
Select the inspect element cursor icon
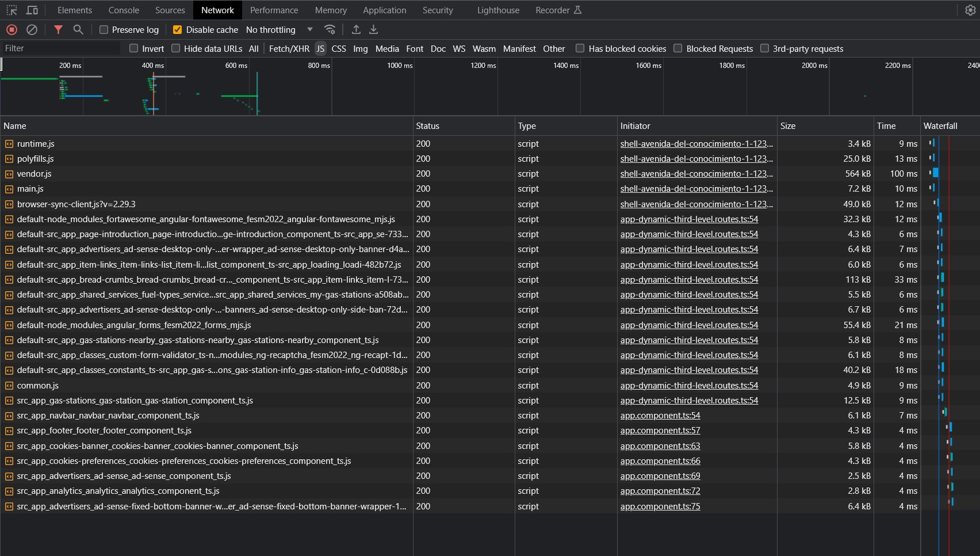[x=12, y=10]
